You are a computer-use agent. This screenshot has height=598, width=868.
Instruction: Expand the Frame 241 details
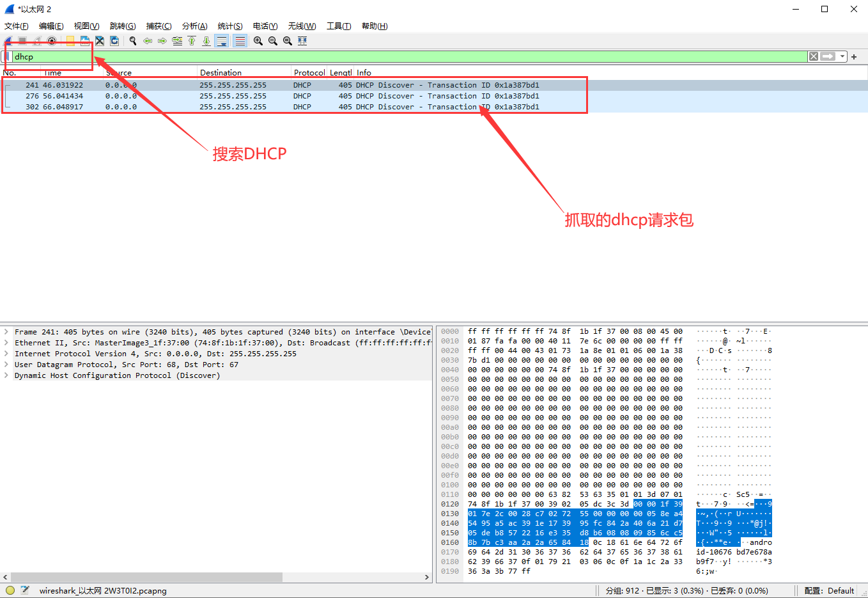pos(6,332)
